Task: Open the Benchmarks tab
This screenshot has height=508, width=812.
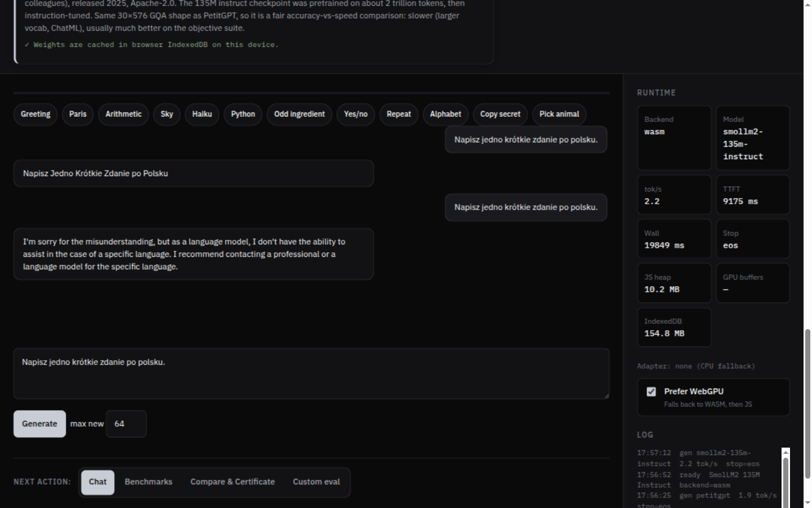Action: click(148, 482)
